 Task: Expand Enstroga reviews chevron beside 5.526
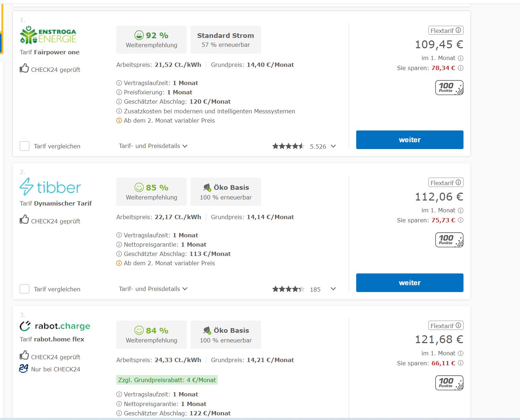tap(333, 146)
